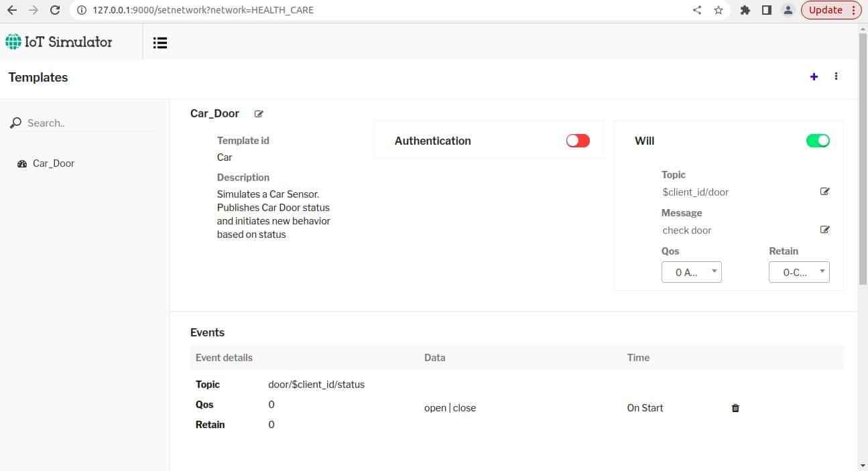Select Car_Door template in the list

pos(54,163)
